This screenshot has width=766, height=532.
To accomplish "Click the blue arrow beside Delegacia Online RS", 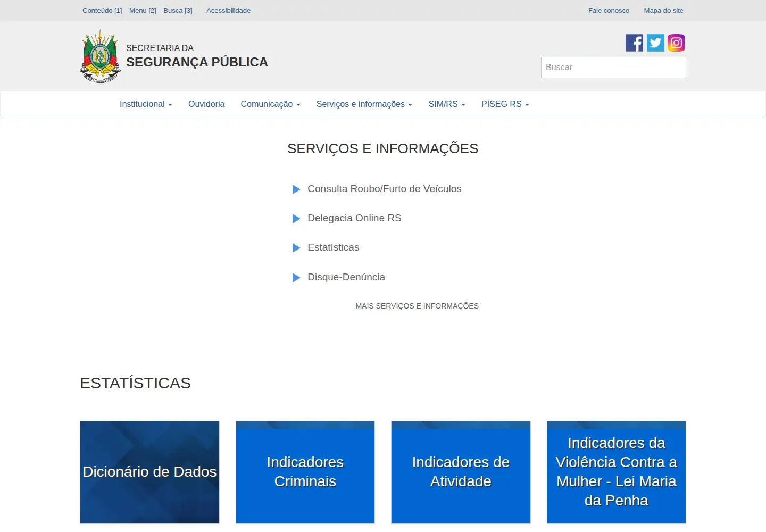I will 296,219.
